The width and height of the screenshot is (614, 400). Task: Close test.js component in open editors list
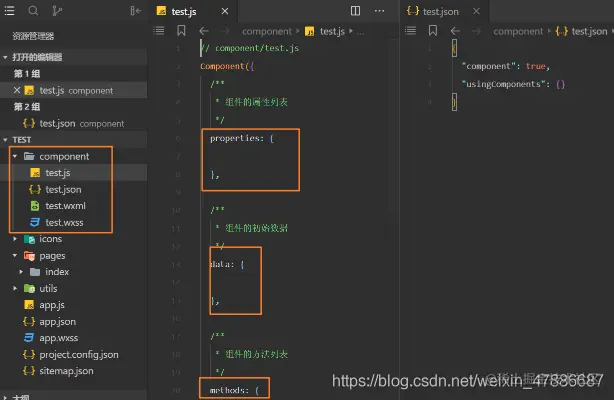16,90
